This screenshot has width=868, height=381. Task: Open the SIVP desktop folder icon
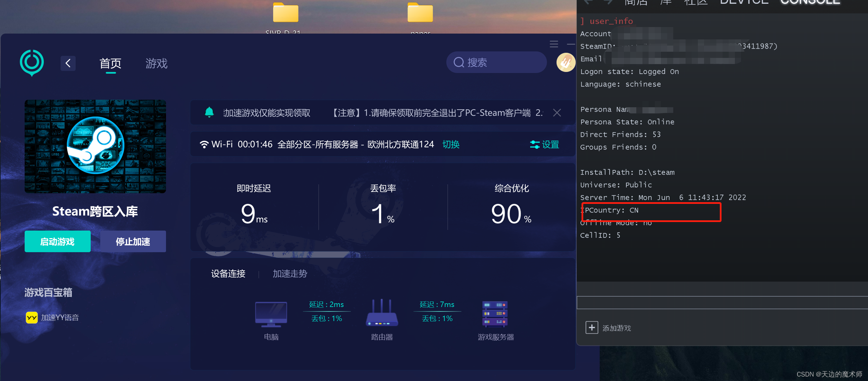click(x=285, y=12)
